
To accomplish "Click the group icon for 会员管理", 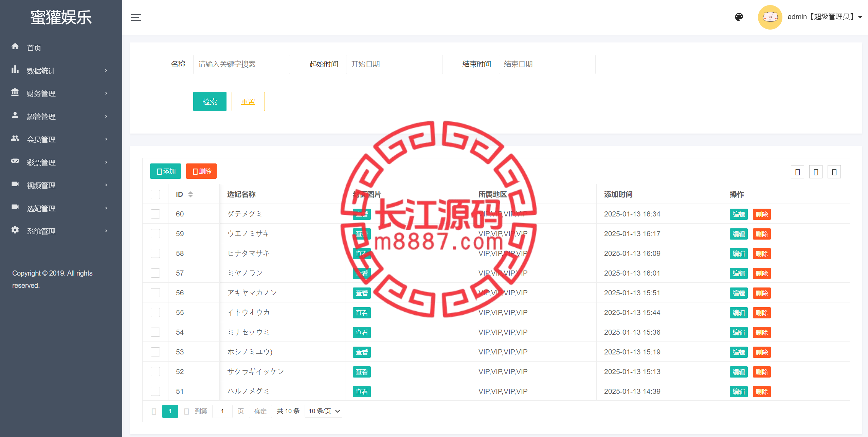I will pyautogui.click(x=15, y=138).
